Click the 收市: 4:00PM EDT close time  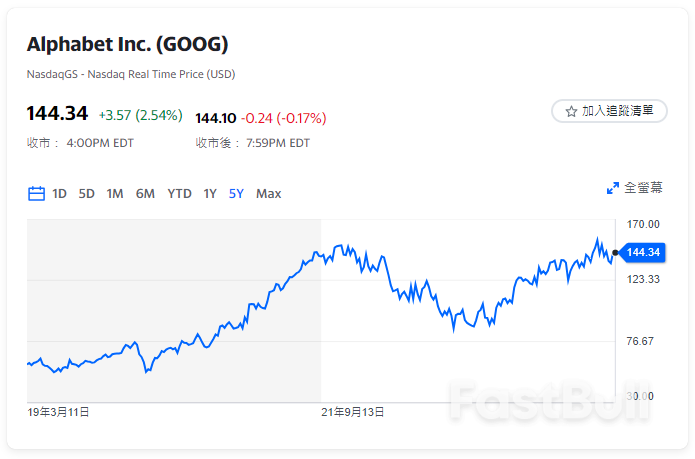click(x=80, y=143)
